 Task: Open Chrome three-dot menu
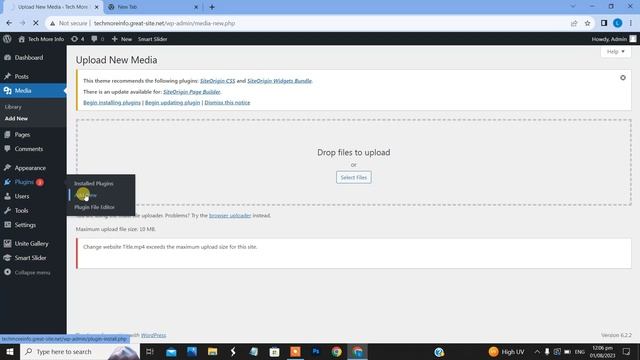(x=631, y=23)
